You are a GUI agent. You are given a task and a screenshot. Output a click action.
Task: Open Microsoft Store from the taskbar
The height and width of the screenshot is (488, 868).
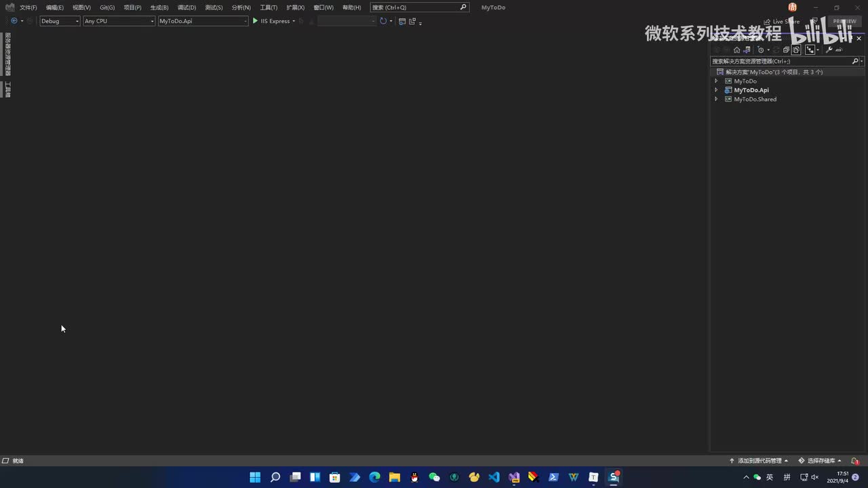(x=335, y=477)
